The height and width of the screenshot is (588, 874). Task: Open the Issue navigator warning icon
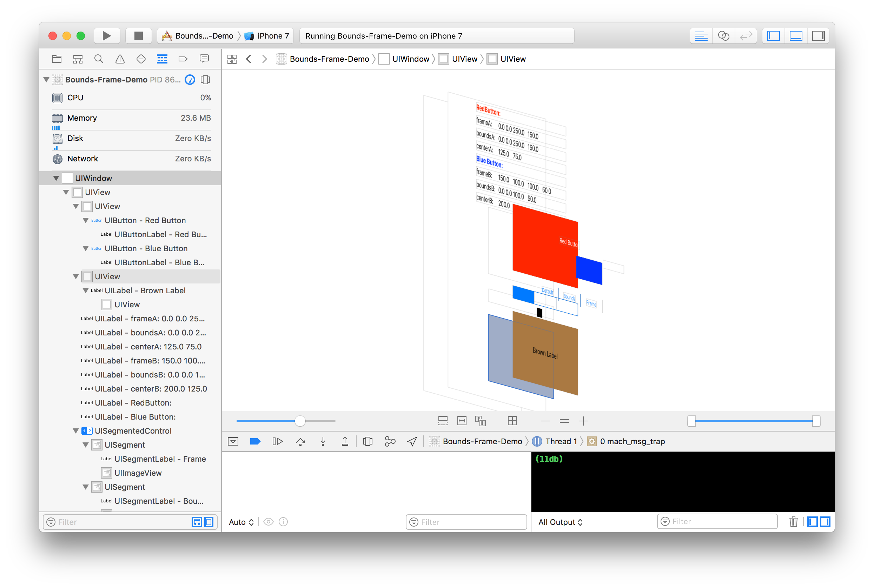click(x=120, y=59)
